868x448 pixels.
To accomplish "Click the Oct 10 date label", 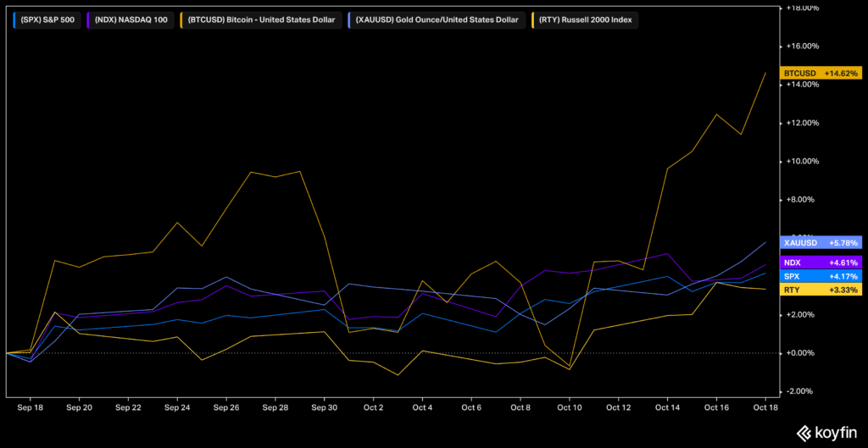I will [569, 406].
